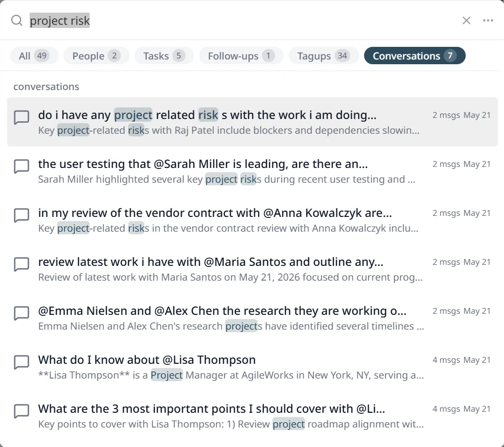Click snippet 'Key project-related risks in the vendor contract review'
The height and width of the screenshot is (447, 504).
(228, 228)
